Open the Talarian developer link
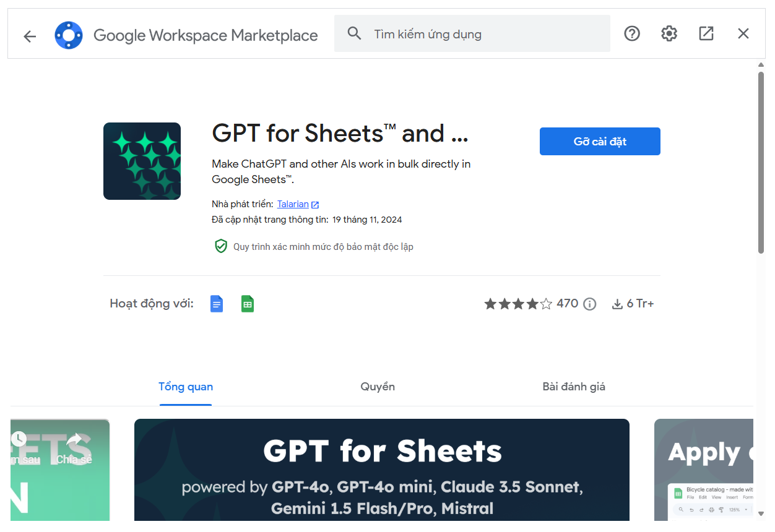Screen dimensions: 775x532 [x=293, y=204]
